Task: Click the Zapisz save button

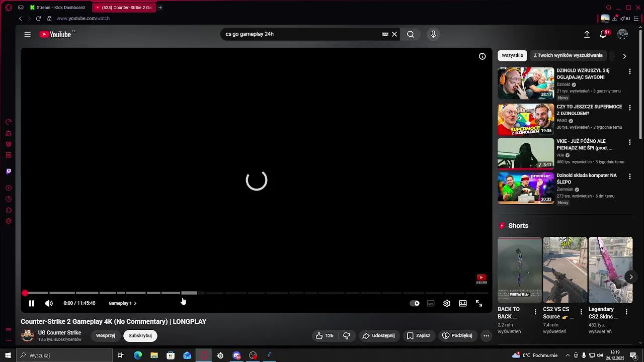Action: point(419,335)
